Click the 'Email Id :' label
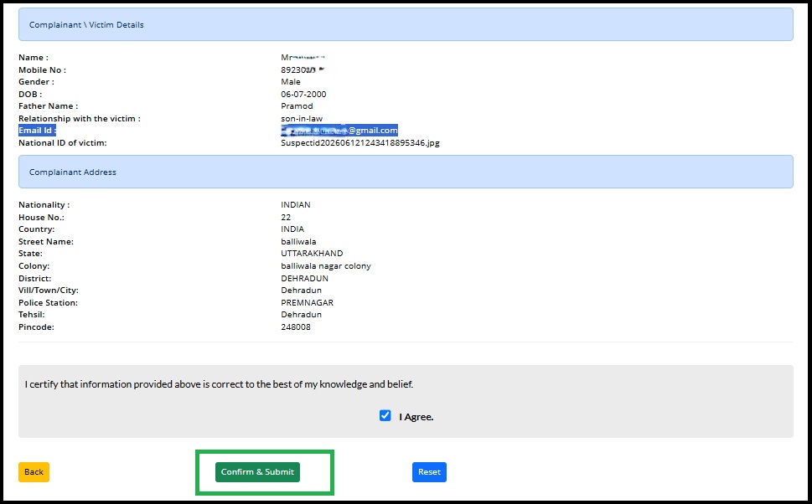This screenshot has width=812, height=504. pyautogui.click(x=37, y=131)
